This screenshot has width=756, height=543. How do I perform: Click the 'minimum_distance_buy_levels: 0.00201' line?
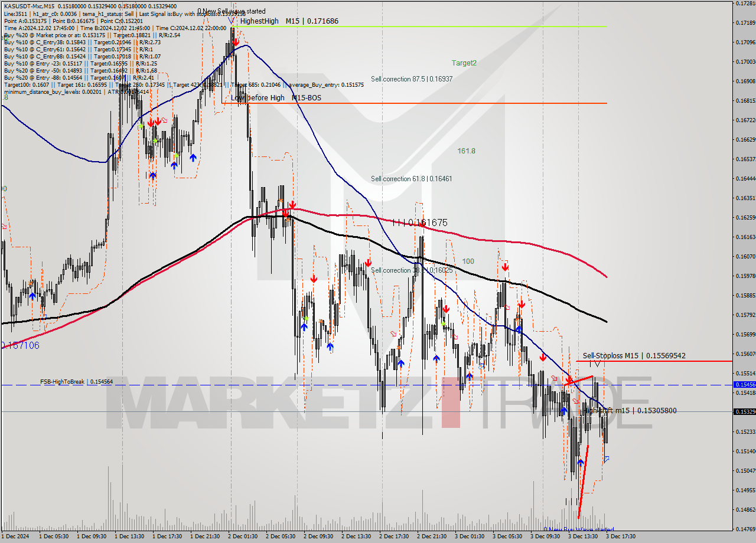point(77,91)
